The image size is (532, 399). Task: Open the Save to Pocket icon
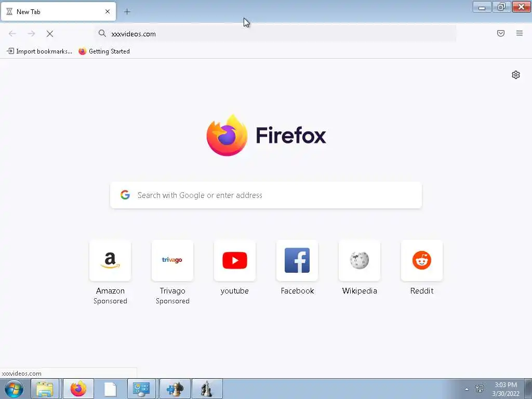click(x=500, y=33)
